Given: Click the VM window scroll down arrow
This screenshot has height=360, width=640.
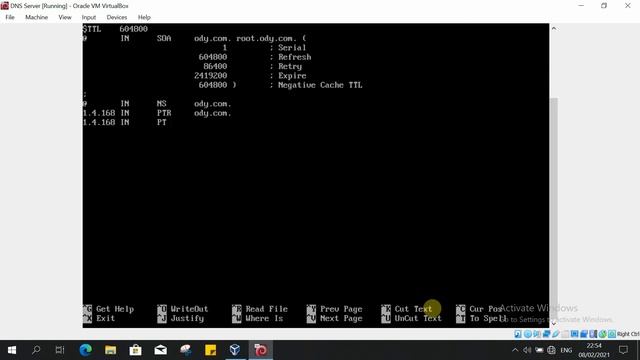Looking at the screenshot, I should pos(554,323).
